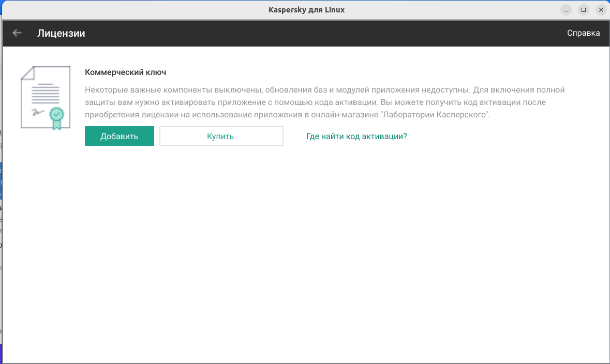Maximize the Kaspersky window
The image size is (610, 364).
pos(584,10)
